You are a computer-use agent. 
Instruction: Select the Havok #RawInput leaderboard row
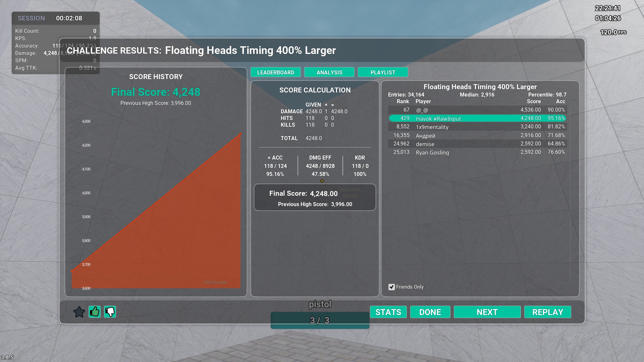(x=477, y=118)
